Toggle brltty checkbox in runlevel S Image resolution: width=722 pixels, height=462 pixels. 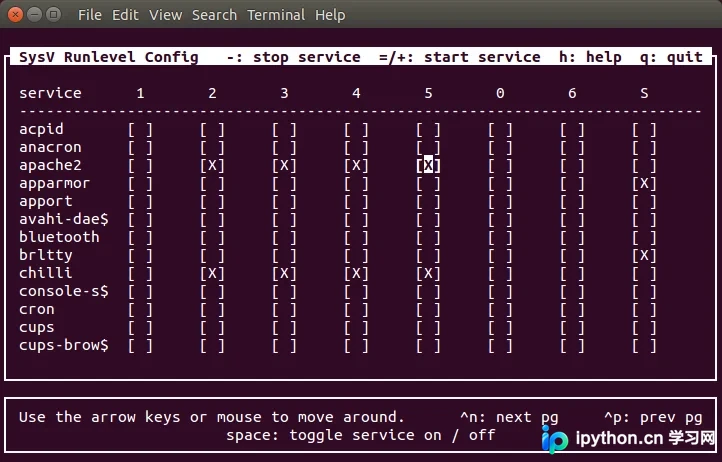[x=644, y=255]
